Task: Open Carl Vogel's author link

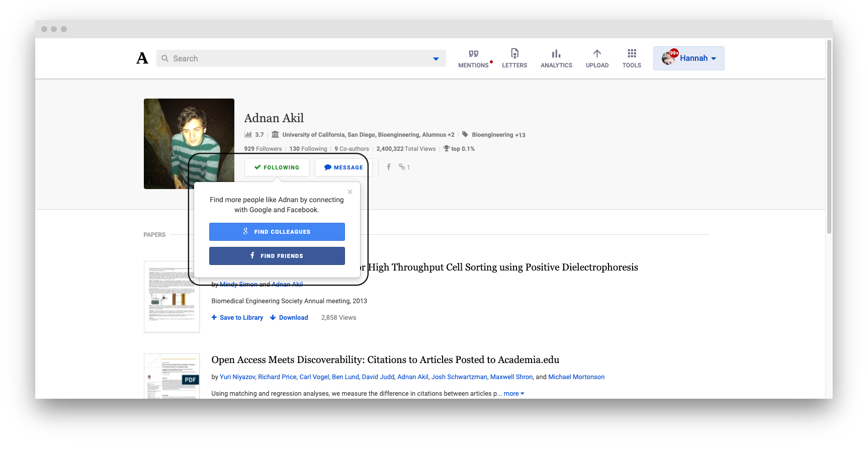Action: (x=314, y=377)
